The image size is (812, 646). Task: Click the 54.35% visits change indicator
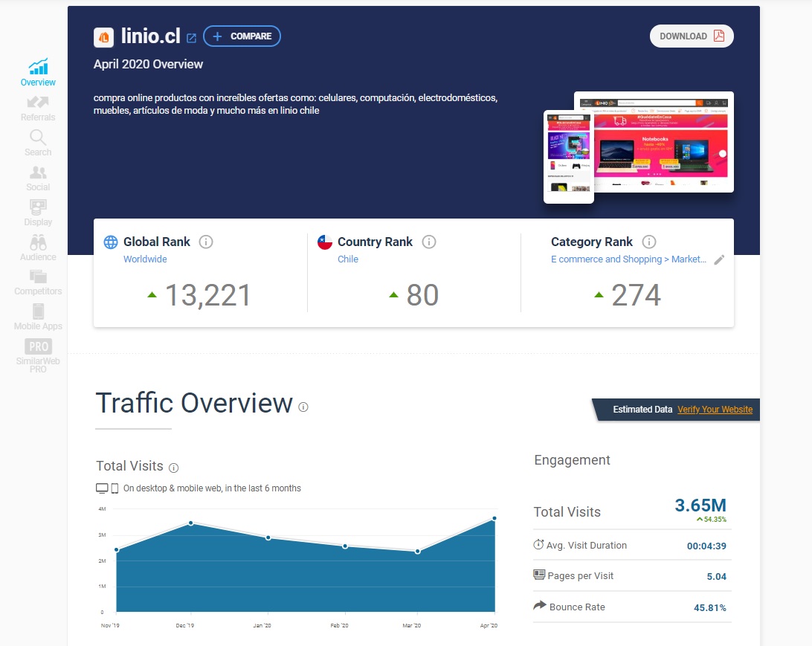pyautogui.click(x=712, y=519)
